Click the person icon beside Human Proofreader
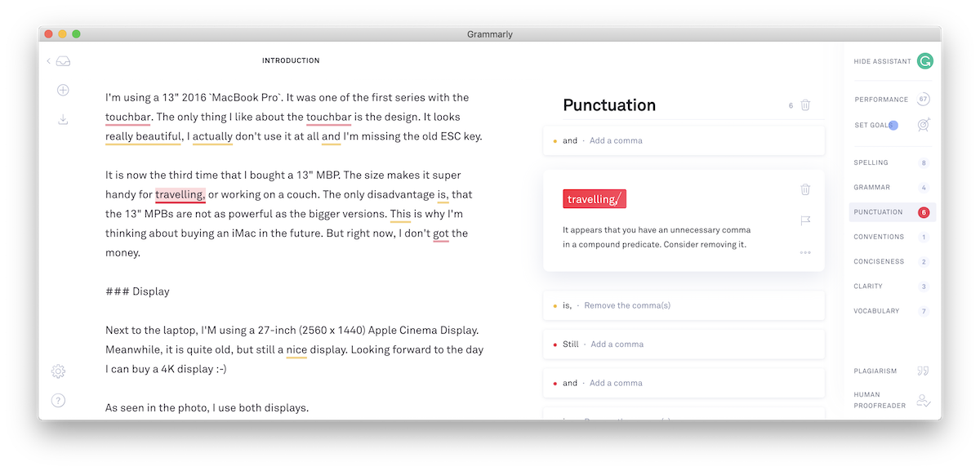This screenshot has height=471, width=980. click(924, 400)
